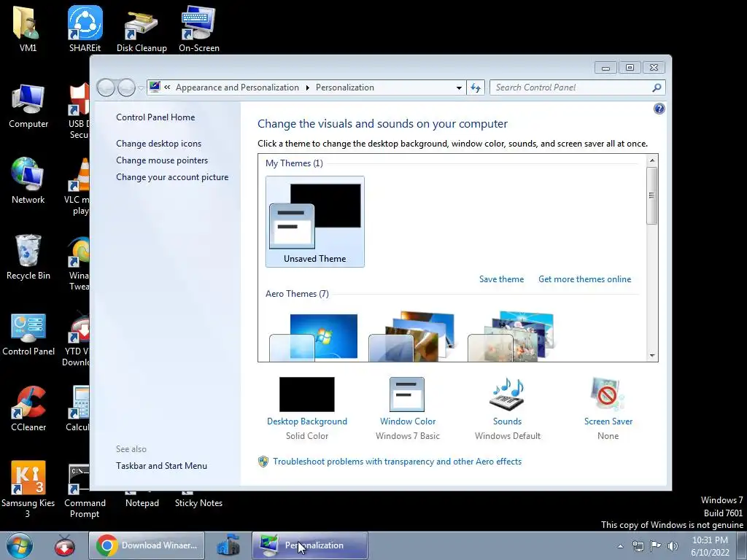The width and height of the screenshot is (747, 560).
Task: Open address bar history dropdown arrow
Action: (459, 87)
